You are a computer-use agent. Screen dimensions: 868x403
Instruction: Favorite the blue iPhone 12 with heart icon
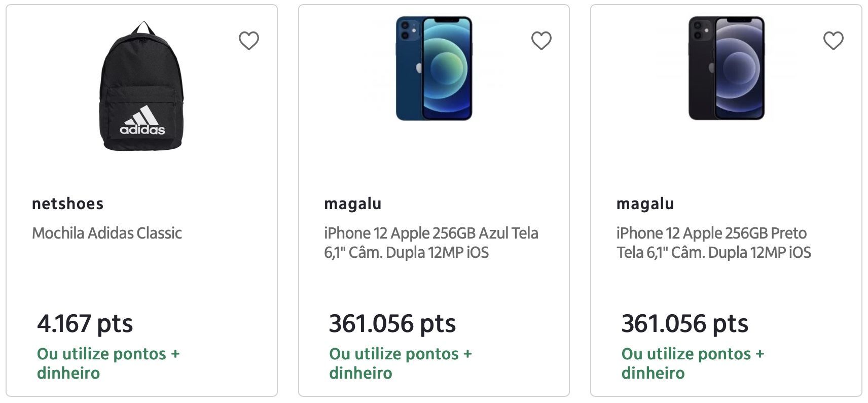click(541, 41)
